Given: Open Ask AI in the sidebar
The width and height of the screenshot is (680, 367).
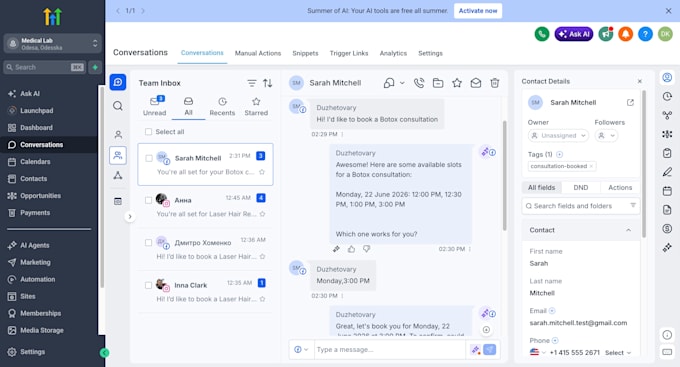Looking at the screenshot, I should (30, 94).
